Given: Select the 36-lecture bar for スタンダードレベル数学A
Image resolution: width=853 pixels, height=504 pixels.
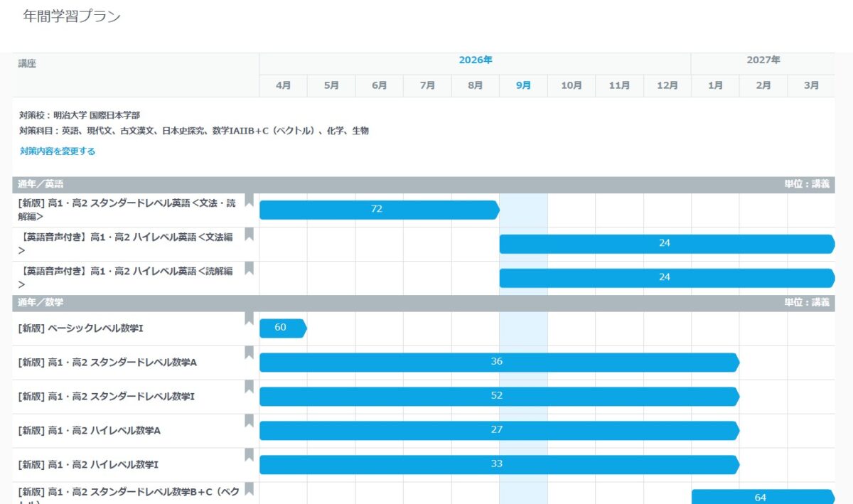Looking at the screenshot, I should (x=499, y=363).
